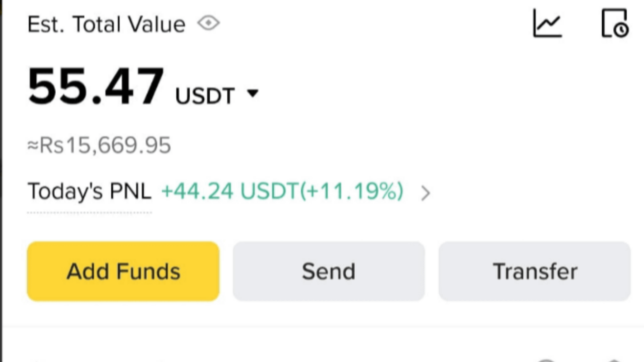Tap the dotted-underlined Today's PNL label
Viewport: 644px width, 362px height.
click(89, 192)
